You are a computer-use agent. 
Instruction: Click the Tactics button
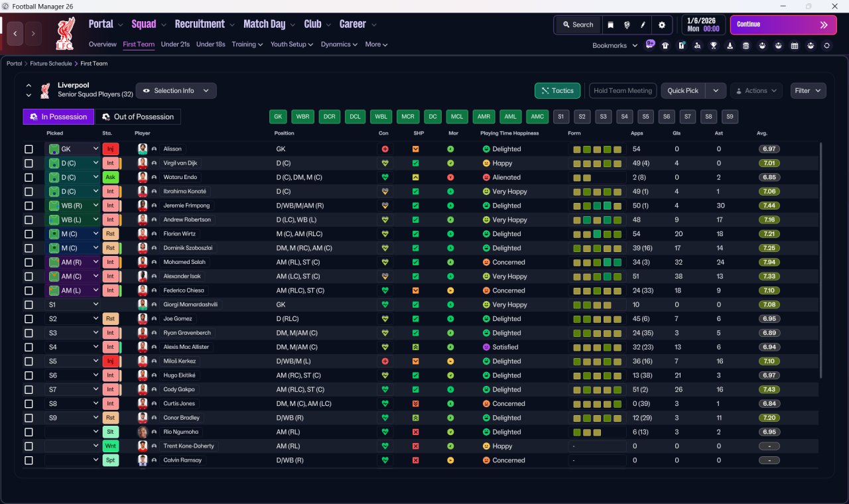coord(558,91)
